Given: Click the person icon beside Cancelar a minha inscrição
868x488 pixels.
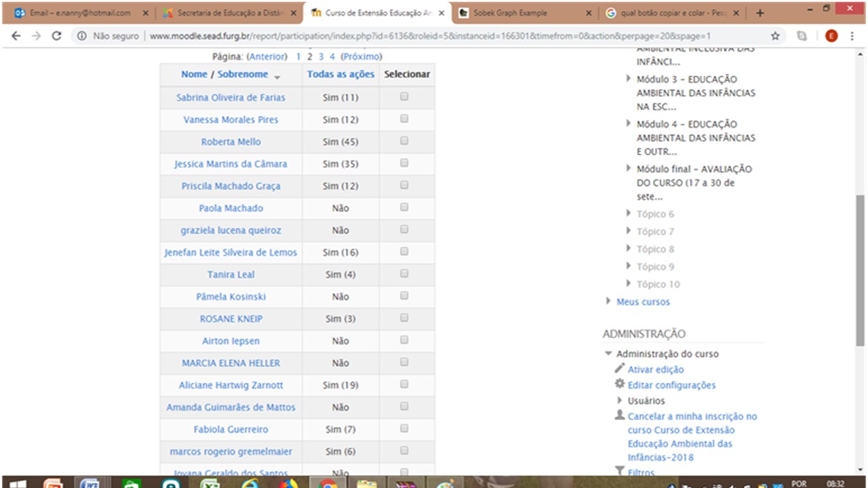Looking at the screenshot, I should pos(619,415).
